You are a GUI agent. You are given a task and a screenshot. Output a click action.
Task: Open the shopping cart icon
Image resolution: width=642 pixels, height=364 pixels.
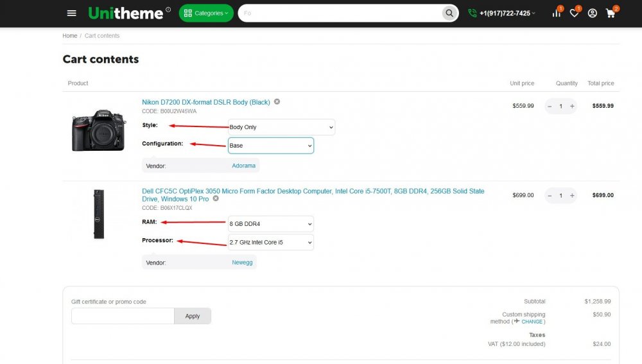(611, 13)
